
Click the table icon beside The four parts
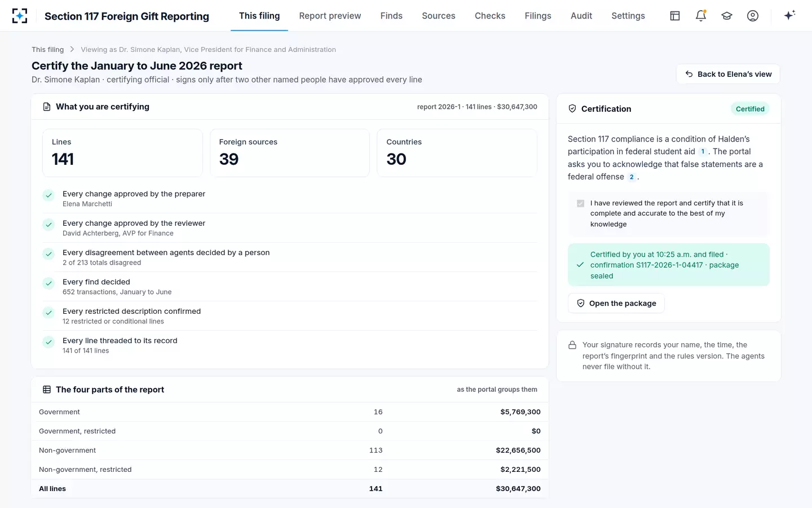click(47, 389)
